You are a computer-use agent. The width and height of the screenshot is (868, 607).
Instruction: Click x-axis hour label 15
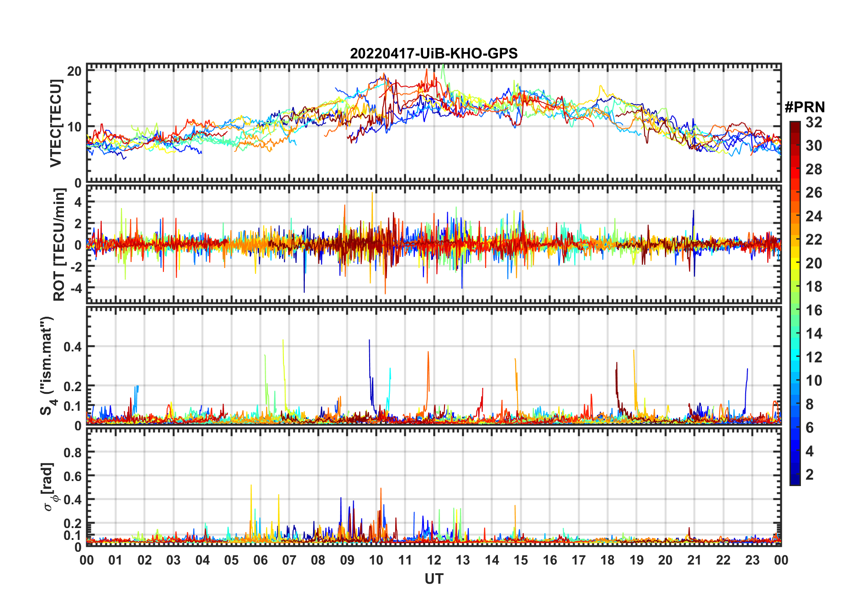[521, 560]
